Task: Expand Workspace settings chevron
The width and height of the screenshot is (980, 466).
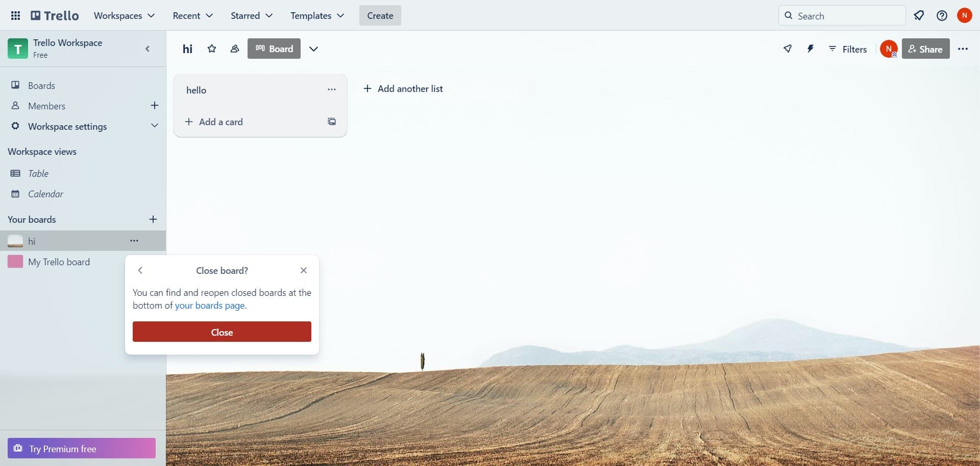Action: [155, 126]
